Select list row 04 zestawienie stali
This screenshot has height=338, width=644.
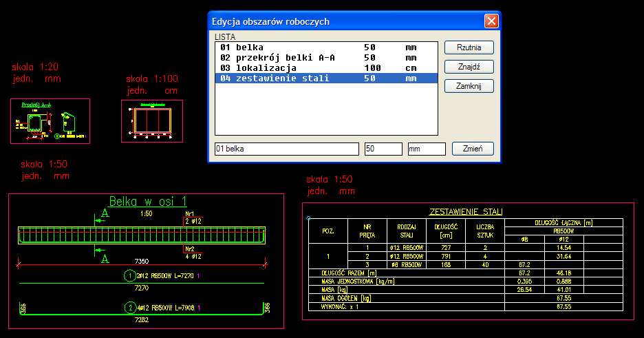click(x=326, y=78)
